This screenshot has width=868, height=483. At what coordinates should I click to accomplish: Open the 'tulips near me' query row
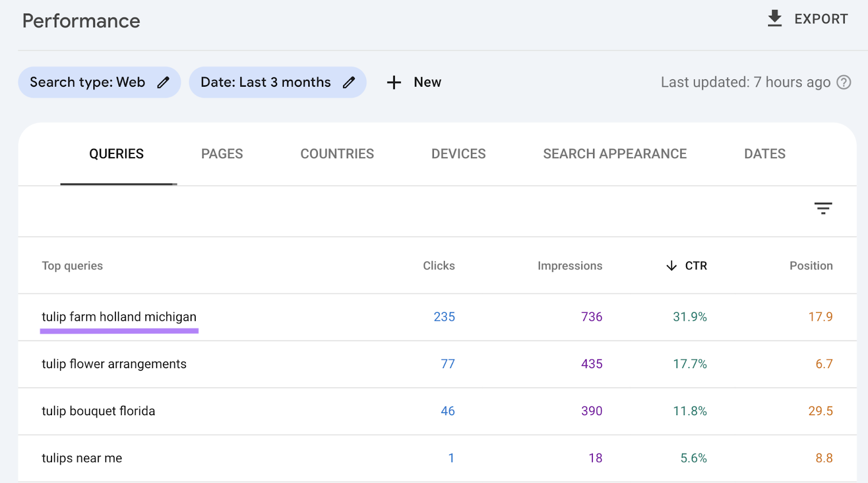click(82, 459)
